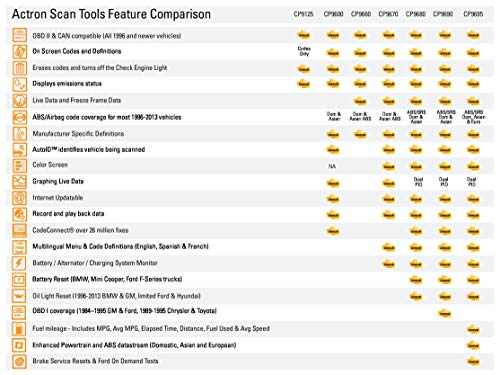Click the Internet Updatable @ icon
The height and width of the screenshot is (375, 500).
19,198
